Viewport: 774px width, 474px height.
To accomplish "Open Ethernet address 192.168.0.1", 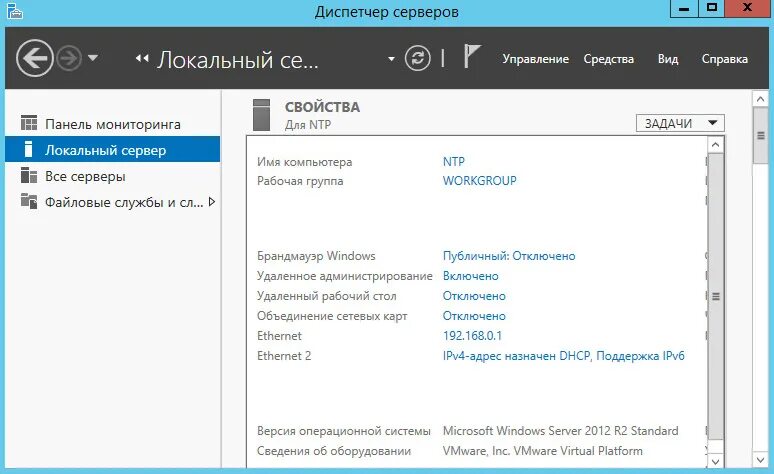I will click(472, 336).
